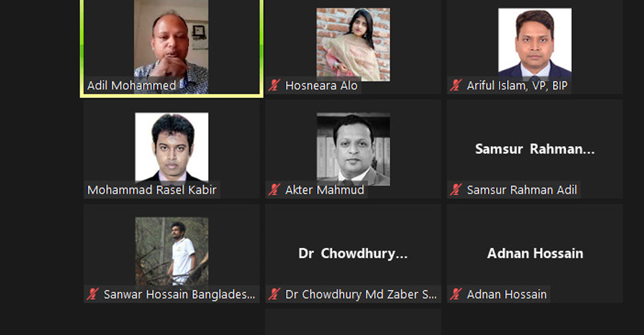Image resolution: width=644 pixels, height=335 pixels.
Task: Click muted microphone icon beside Hosneara Alo
Action: (x=274, y=85)
